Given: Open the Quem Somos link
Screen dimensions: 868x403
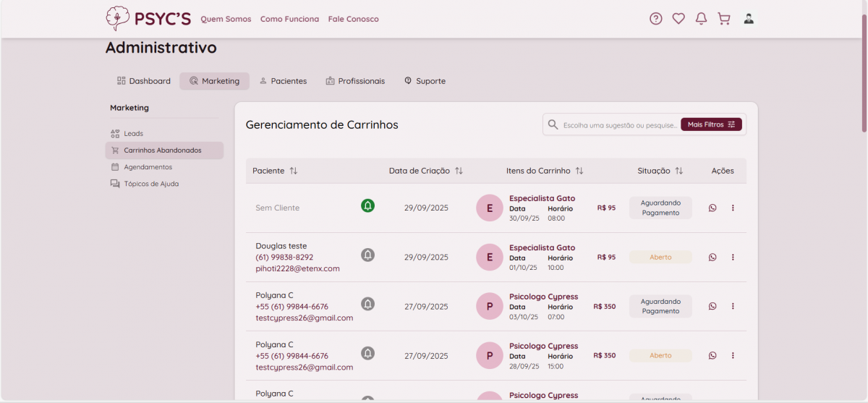Looking at the screenshot, I should pos(226,19).
